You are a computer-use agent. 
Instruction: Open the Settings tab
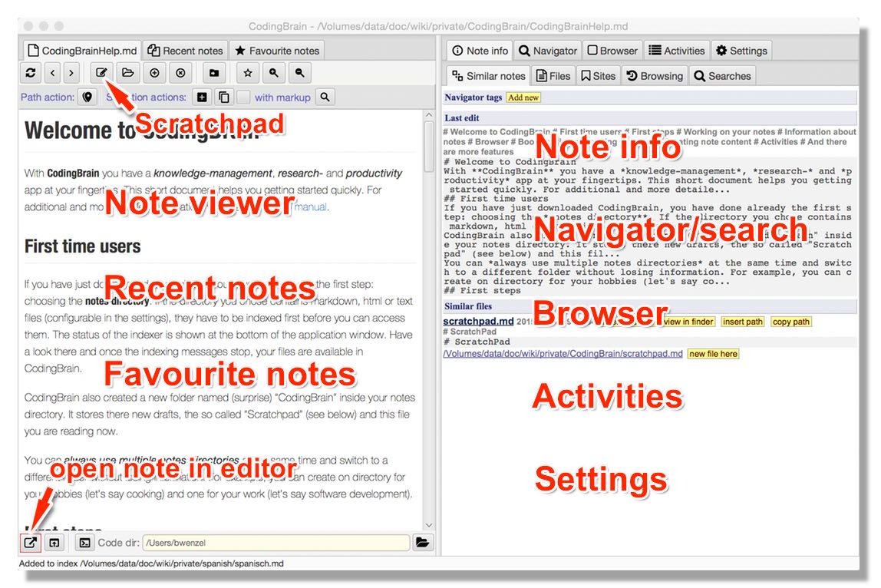(741, 51)
